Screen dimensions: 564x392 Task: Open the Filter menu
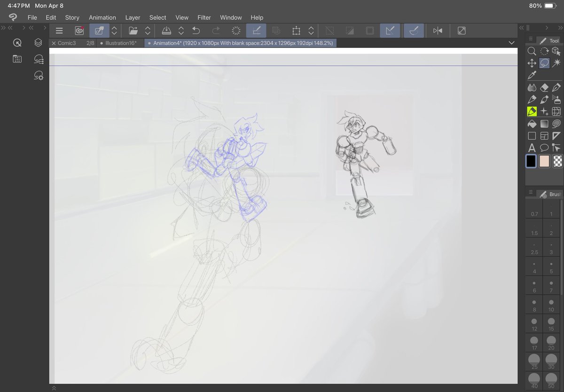point(204,17)
